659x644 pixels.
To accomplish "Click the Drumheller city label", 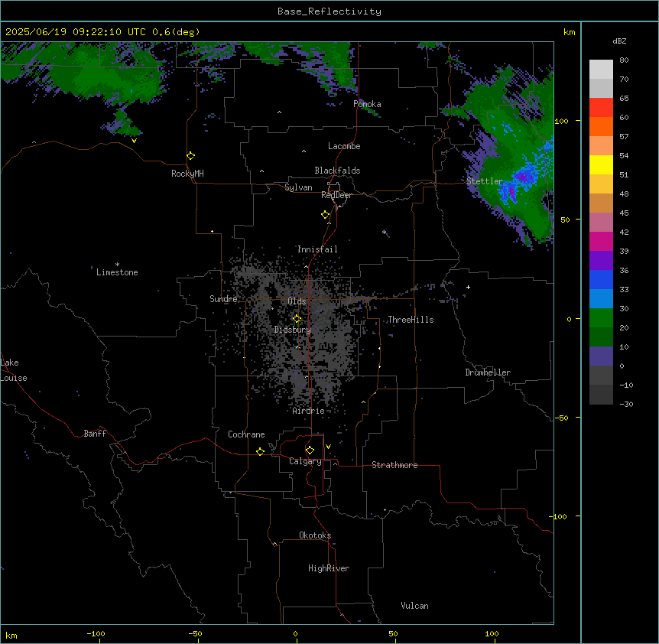I will tap(488, 372).
